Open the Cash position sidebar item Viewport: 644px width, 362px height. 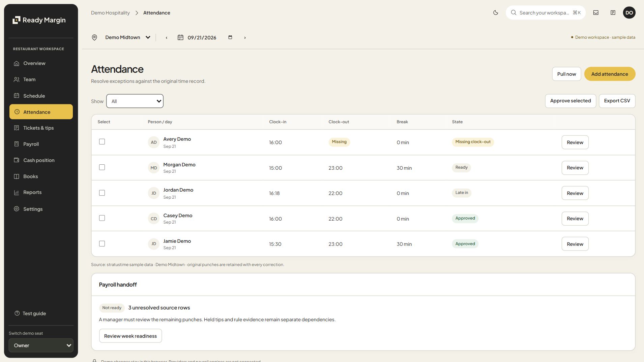(41, 160)
